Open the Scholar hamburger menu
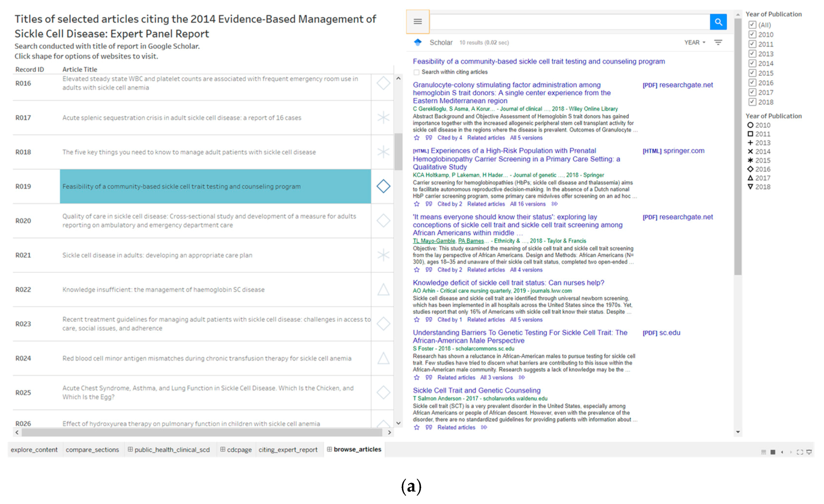Screen dimensions: 824x504 417,22
